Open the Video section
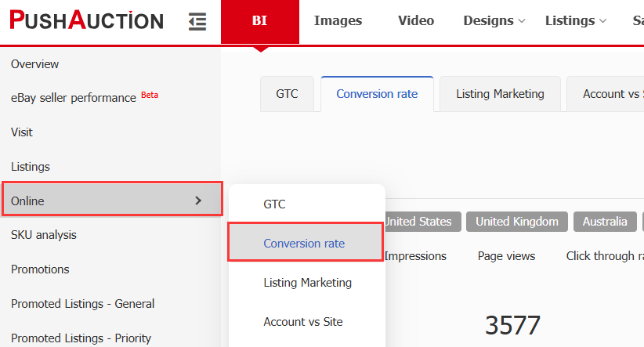This screenshot has height=347, width=644. pos(415,21)
